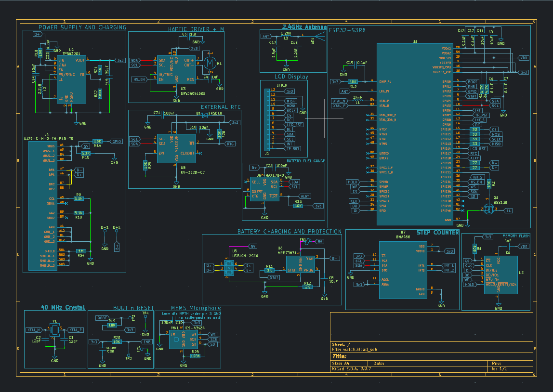Image resolution: width=553 pixels, height=392 pixels.
Task: Click the 'HAPTIC DRIVER + M' heading
Action: (196, 29)
